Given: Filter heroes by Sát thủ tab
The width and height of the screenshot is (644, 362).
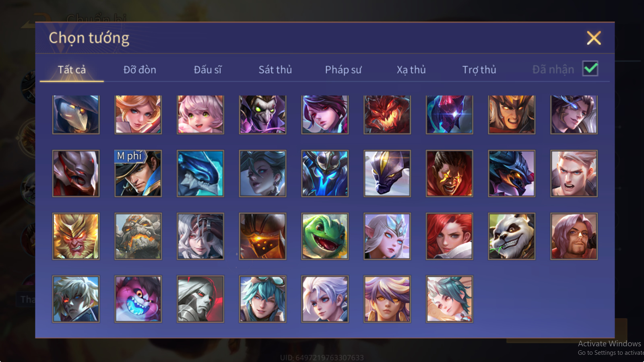Looking at the screenshot, I should [x=275, y=70].
